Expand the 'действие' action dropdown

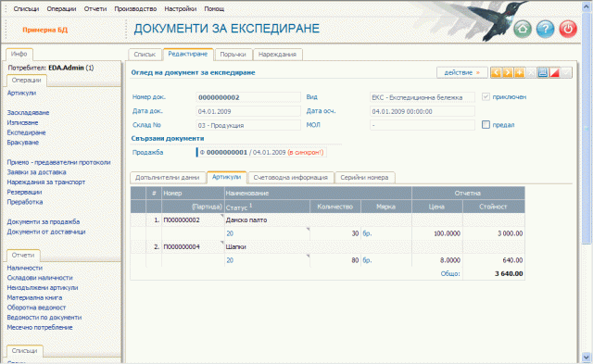[x=462, y=72]
